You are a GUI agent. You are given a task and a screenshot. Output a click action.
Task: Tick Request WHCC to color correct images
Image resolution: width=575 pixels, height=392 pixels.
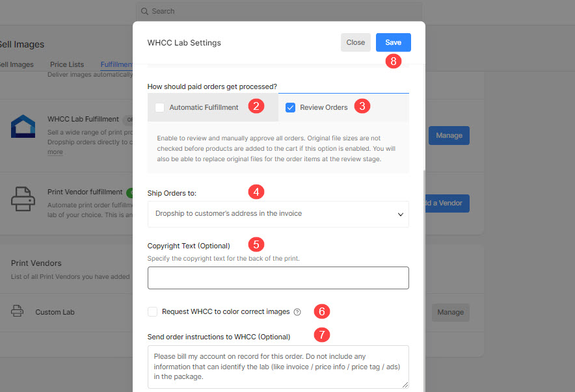(x=153, y=311)
